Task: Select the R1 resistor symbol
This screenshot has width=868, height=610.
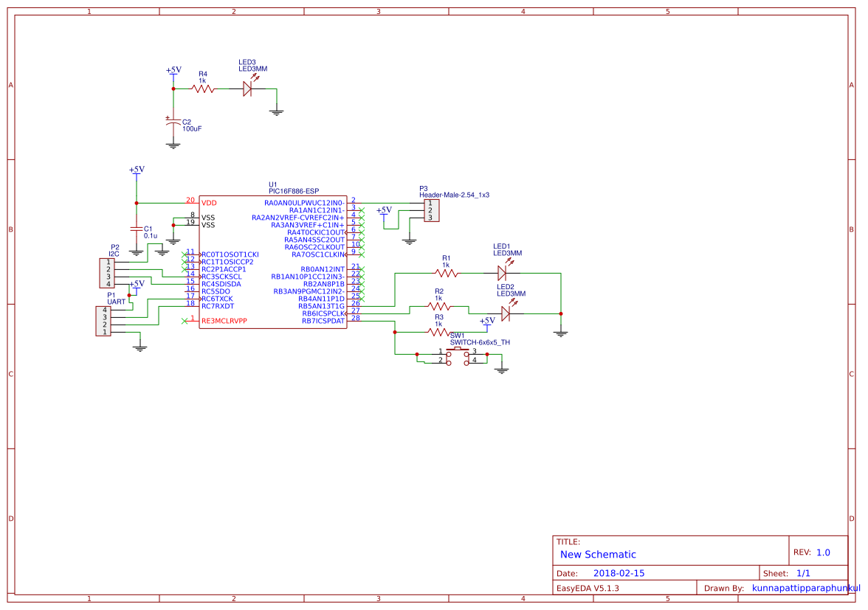Action: tap(447, 273)
